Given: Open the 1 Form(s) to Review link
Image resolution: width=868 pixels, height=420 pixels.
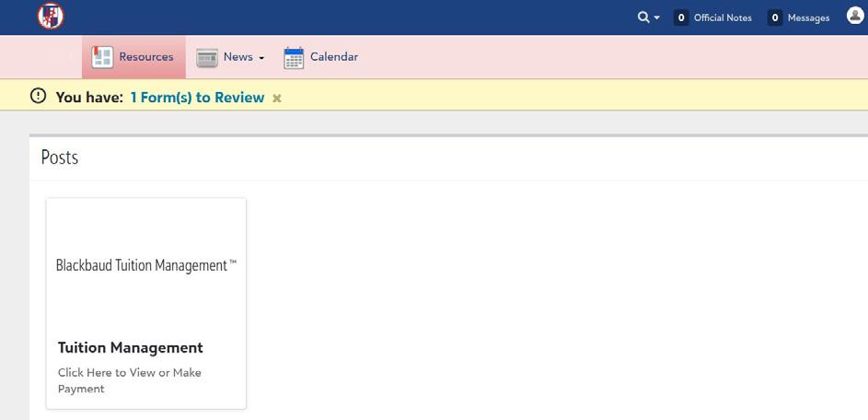Looking at the screenshot, I should coord(197,98).
